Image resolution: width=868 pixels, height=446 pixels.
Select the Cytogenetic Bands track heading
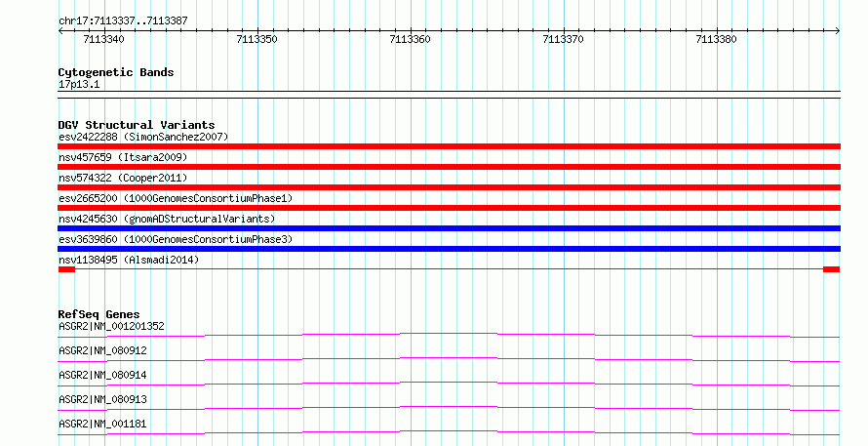point(116,72)
